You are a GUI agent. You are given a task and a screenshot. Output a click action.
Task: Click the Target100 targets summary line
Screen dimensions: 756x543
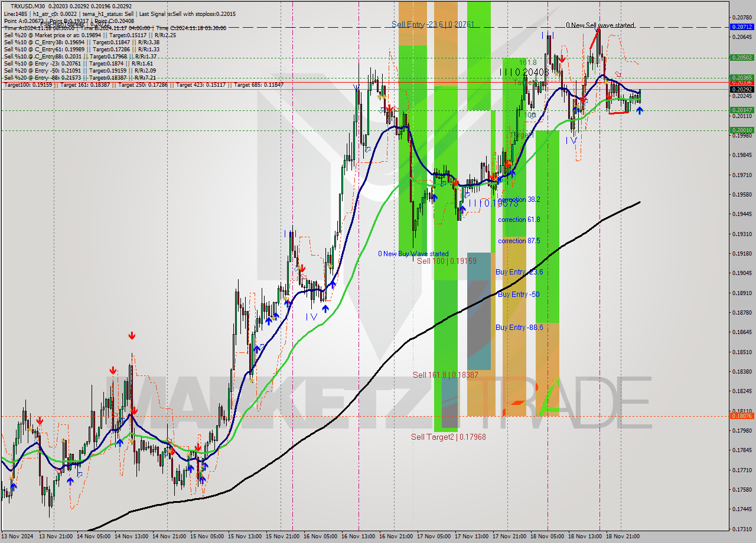point(144,85)
